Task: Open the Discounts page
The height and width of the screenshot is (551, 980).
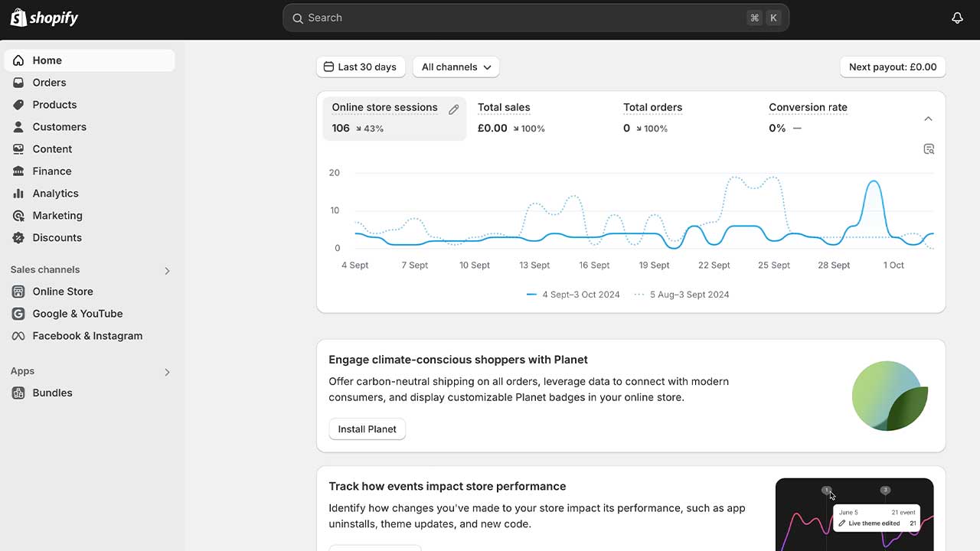Action: click(56, 237)
